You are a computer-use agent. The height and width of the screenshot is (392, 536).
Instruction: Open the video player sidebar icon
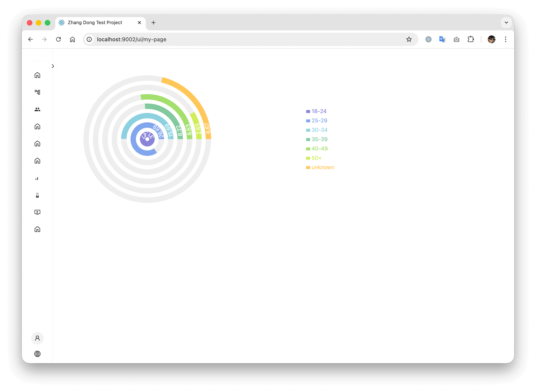(37, 212)
